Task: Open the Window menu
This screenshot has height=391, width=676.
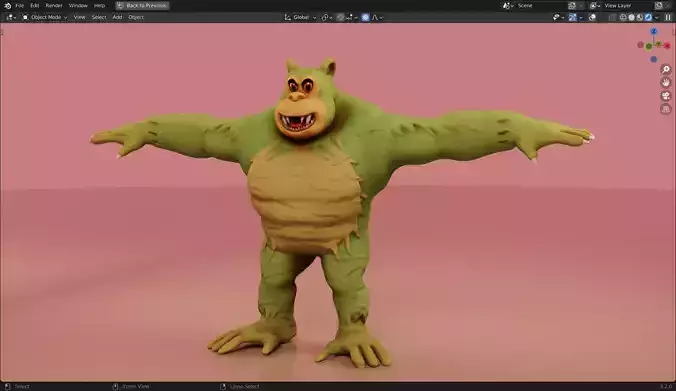Action: click(x=78, y=6)
